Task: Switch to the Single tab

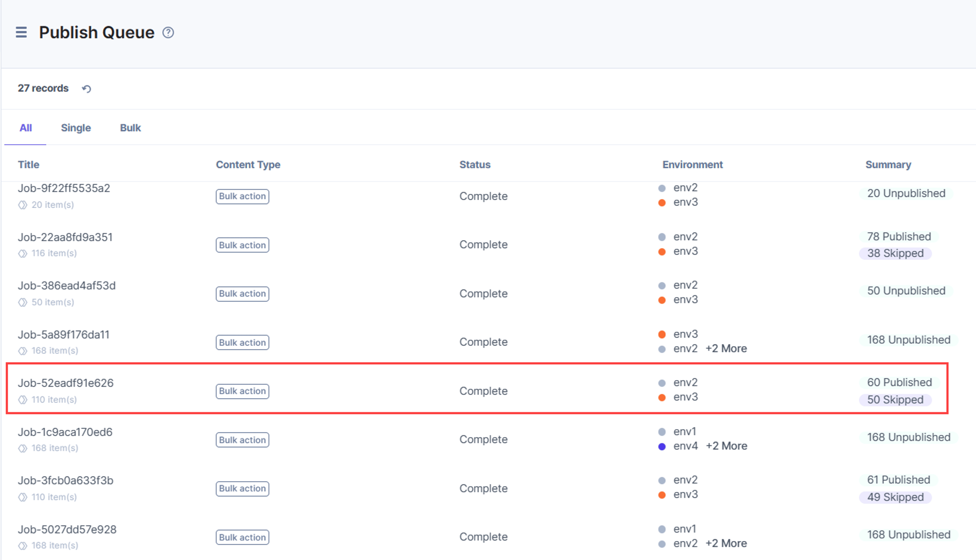Action: click(76, 128)
